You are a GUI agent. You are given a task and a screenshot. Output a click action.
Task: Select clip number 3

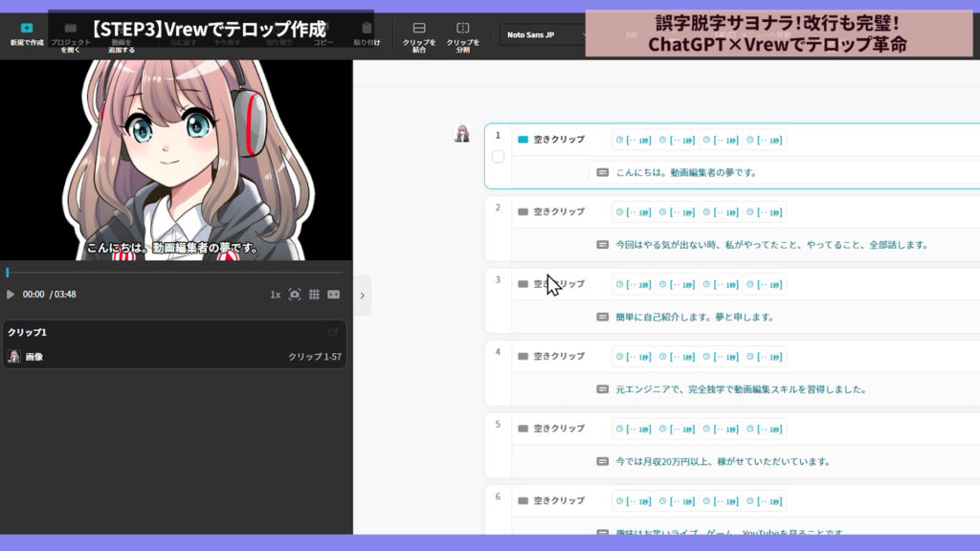(498, 280)
